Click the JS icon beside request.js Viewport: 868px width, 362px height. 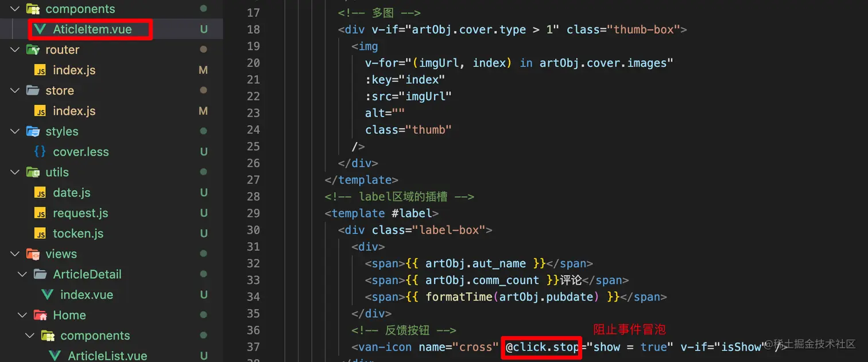point(40,213)
